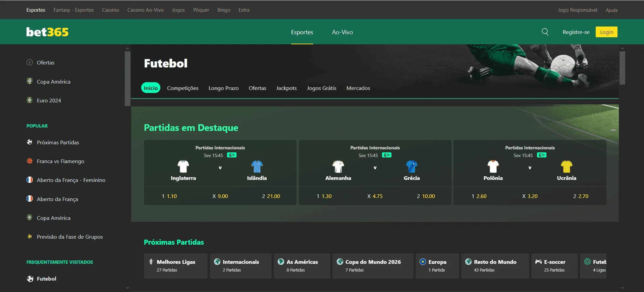Image resolution: width=644 pixels, height=292 pixels.
Task: Click the Aberto da França - Feminino flag icon
Action: point(30,180)
